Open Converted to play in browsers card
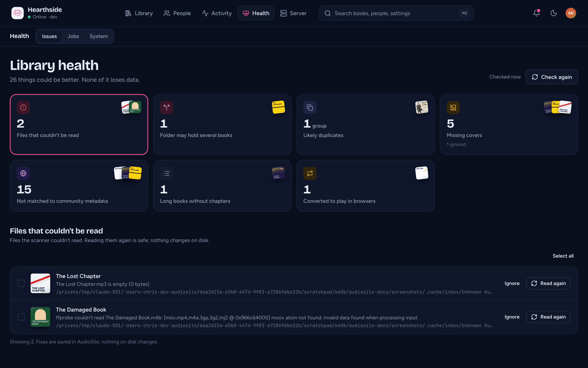Image resolution: width=588 pixels, height=368 pixels. 365,186
